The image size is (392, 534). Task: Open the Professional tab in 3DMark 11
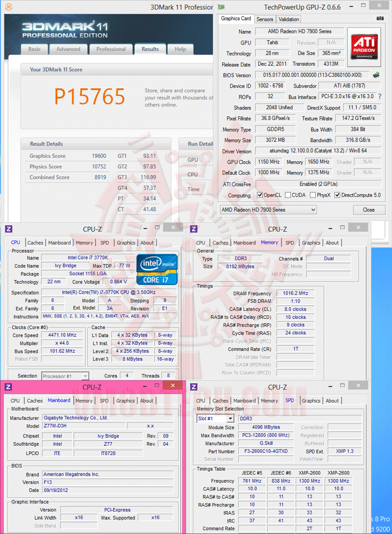[x=111, y=49]
